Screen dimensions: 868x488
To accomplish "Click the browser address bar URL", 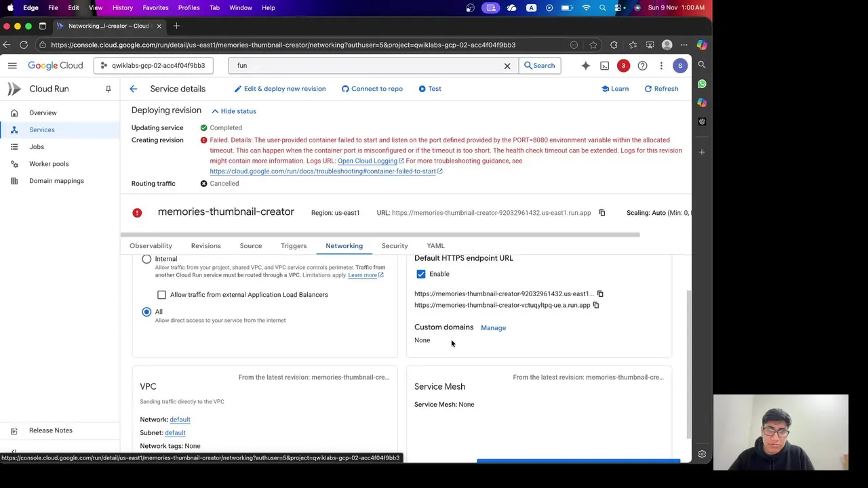I will point(283,45).
